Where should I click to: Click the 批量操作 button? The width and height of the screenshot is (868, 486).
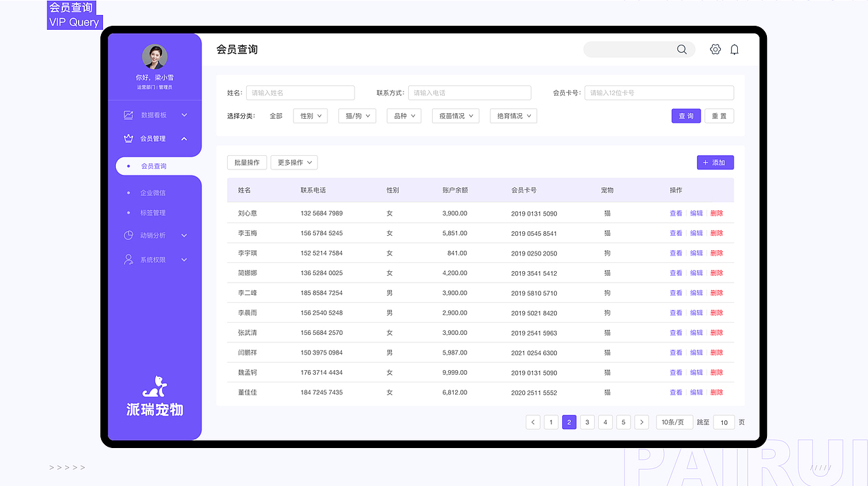click(x=247, y=163)
